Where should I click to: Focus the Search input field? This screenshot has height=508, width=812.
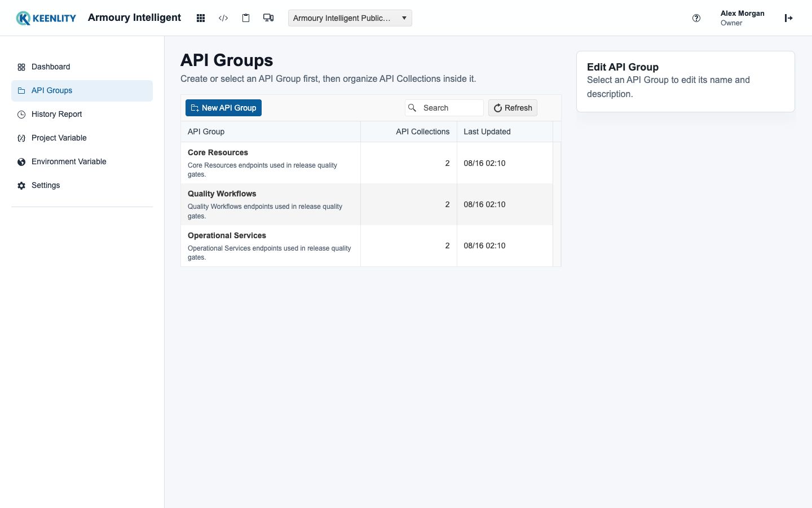(x=444, y=108)
